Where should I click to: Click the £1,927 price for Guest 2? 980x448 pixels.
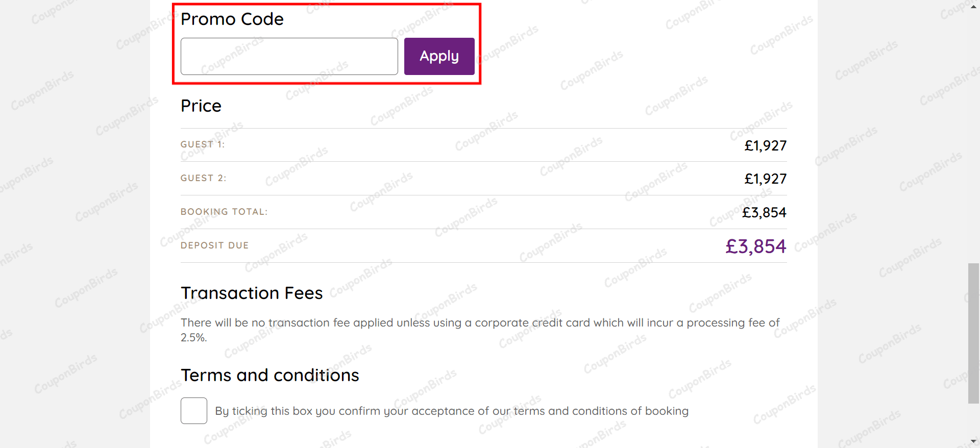[x=765, y=179]
